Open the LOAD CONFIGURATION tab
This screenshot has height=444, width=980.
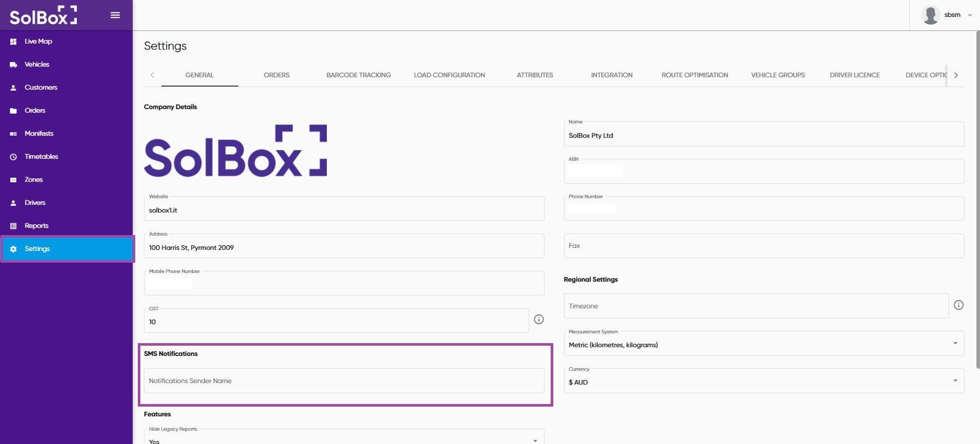coord(449,75)
